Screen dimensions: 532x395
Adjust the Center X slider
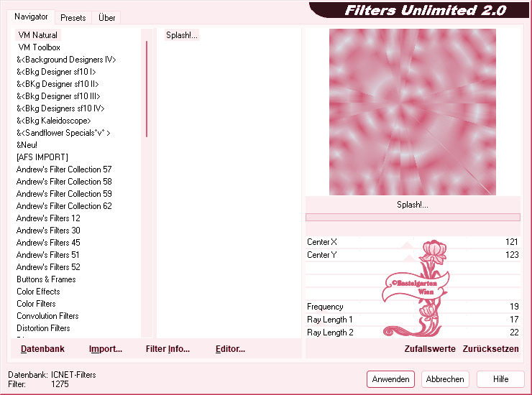click(413, 242)
